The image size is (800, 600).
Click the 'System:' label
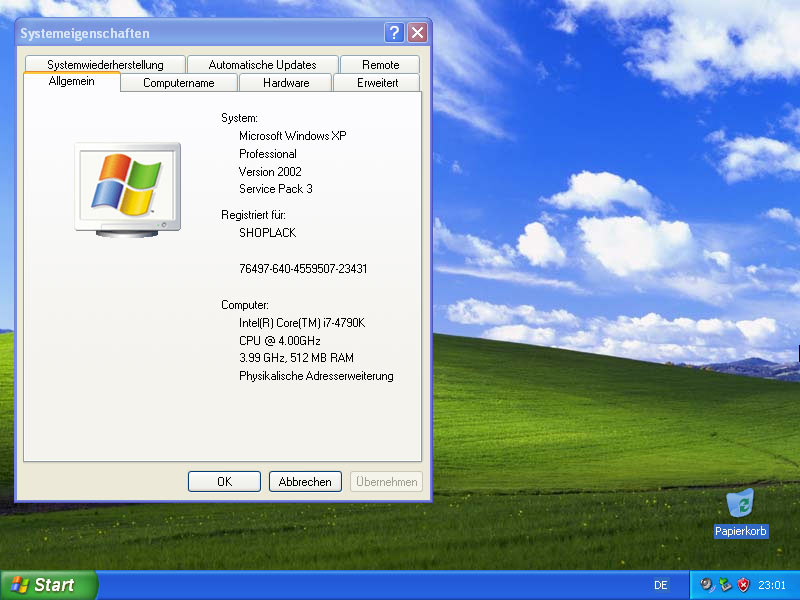[239, 118]
